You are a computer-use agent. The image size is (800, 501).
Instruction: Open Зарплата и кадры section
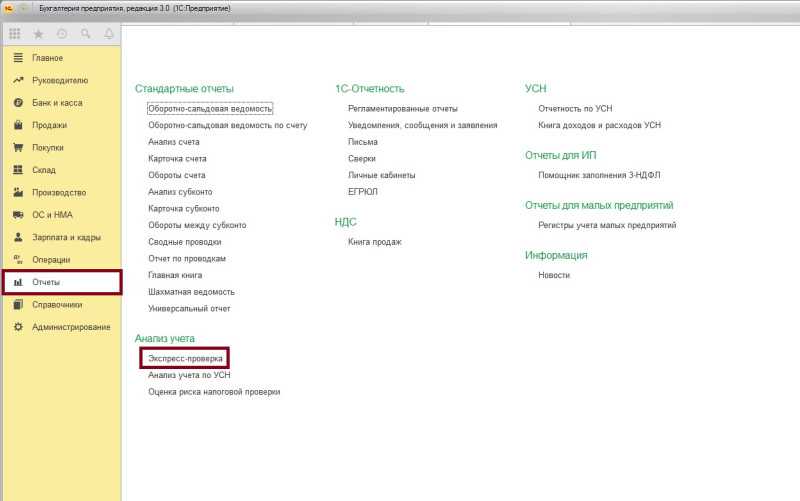[66, 237]
